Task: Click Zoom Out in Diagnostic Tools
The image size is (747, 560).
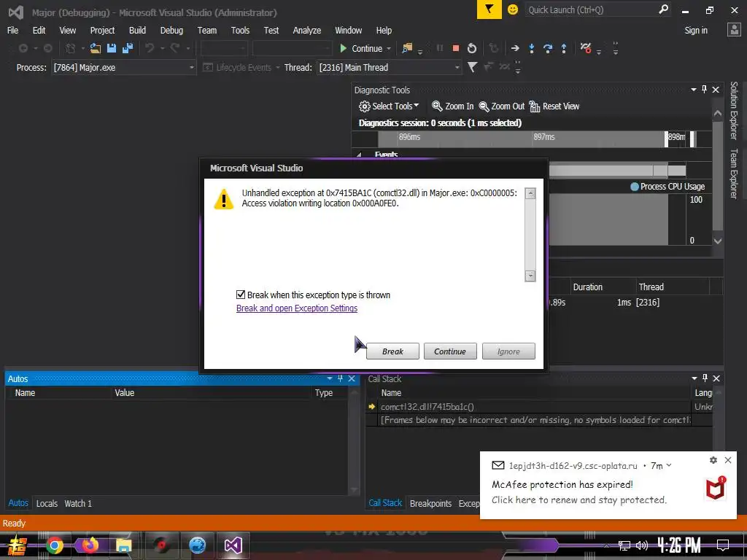Action: click(x=502, y=106)
